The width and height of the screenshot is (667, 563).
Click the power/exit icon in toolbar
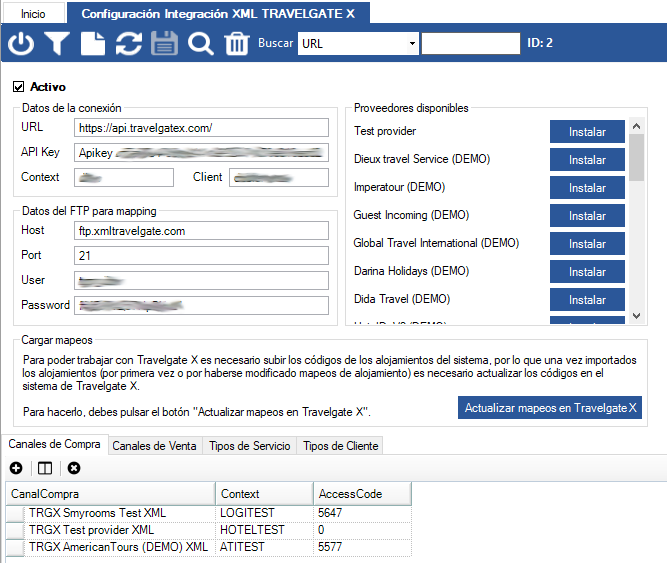pyautogui.click(x=21, y=43)
